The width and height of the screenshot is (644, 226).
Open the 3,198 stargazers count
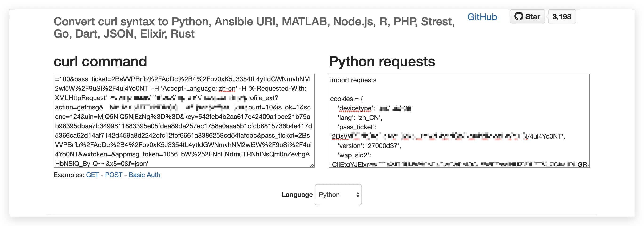tap(562, 17)
